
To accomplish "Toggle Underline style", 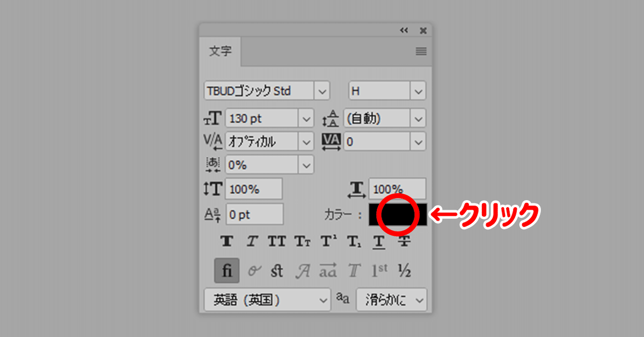I will point(379,243).
